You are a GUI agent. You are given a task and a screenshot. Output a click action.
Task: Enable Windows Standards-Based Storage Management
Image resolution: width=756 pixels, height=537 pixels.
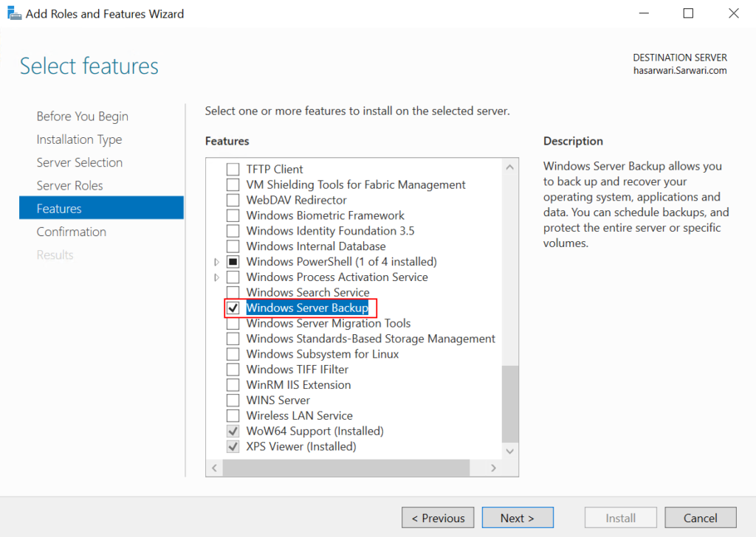[233, 339]
